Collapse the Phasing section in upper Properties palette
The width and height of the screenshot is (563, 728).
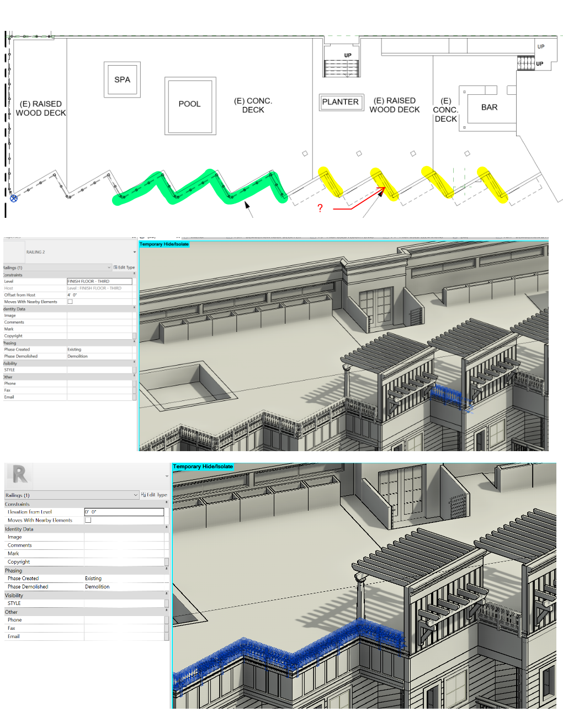(x=134, y=343)
